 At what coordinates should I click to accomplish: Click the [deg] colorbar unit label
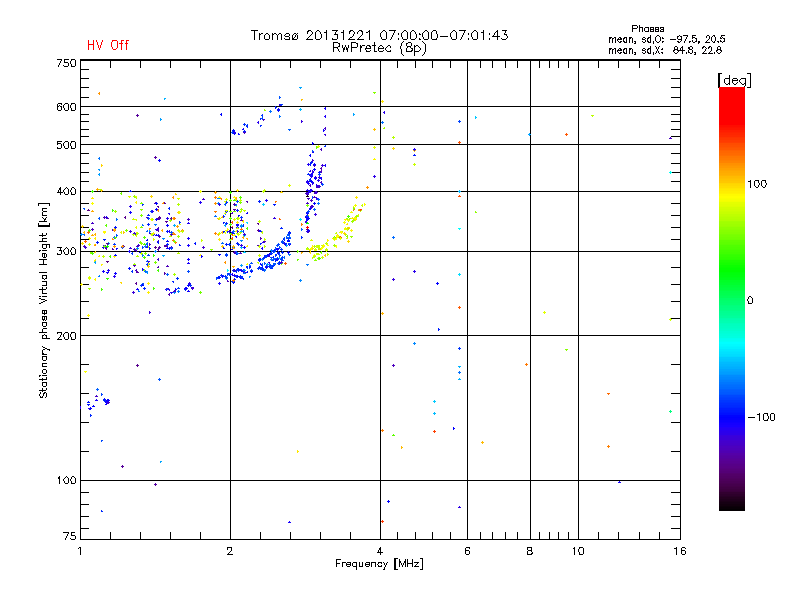[x=734, y=80]
